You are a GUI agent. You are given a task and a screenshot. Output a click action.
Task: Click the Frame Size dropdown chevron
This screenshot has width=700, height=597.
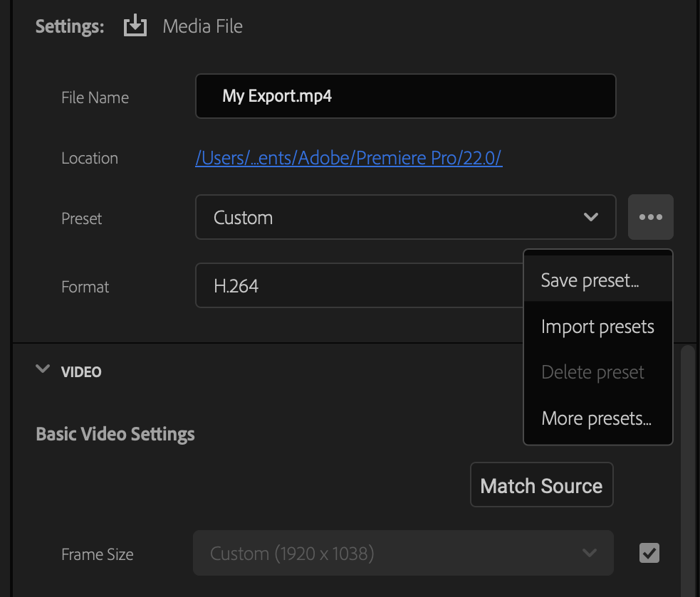click(589, 553)
